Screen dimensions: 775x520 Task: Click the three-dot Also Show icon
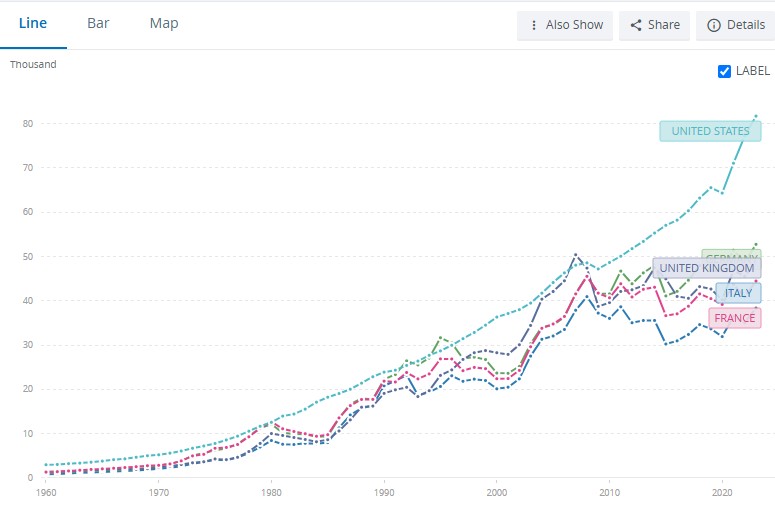tap(534, 25)
